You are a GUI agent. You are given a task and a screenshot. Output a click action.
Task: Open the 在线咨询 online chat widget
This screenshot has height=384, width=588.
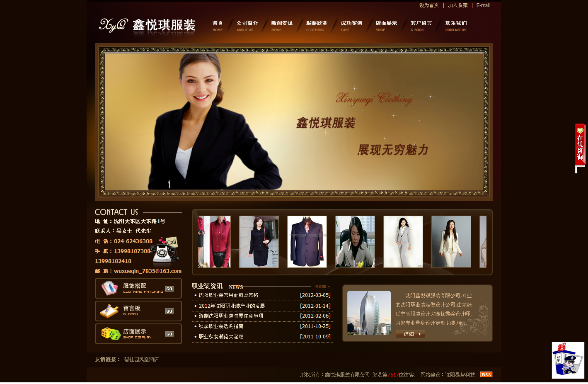580,145
